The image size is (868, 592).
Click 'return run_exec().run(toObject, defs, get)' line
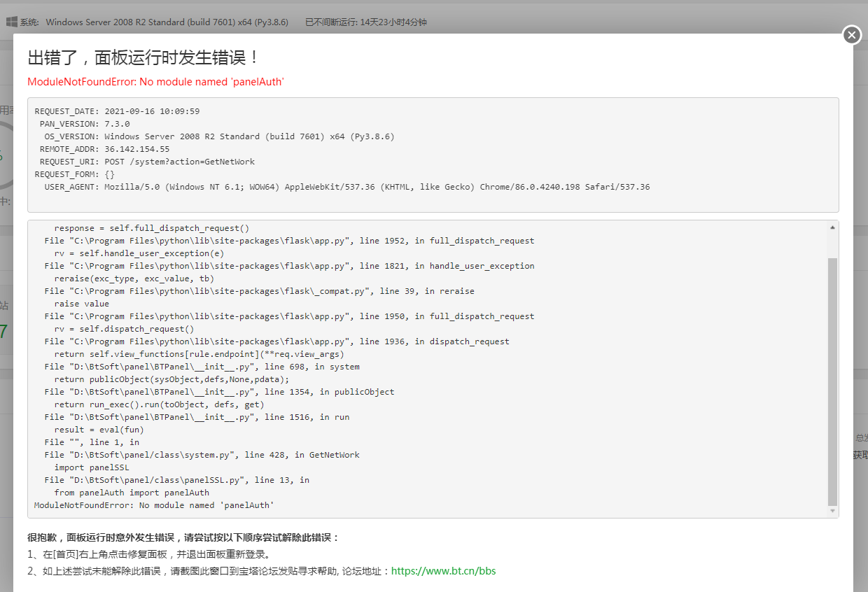click(x=160, y=404)
